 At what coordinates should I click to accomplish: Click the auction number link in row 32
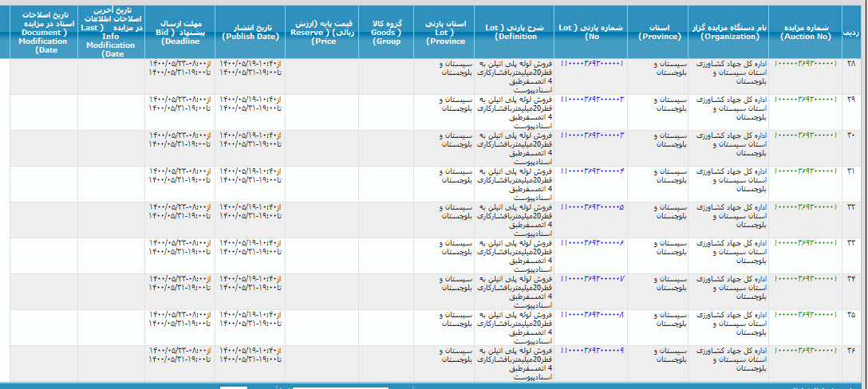tap(806, 206)
